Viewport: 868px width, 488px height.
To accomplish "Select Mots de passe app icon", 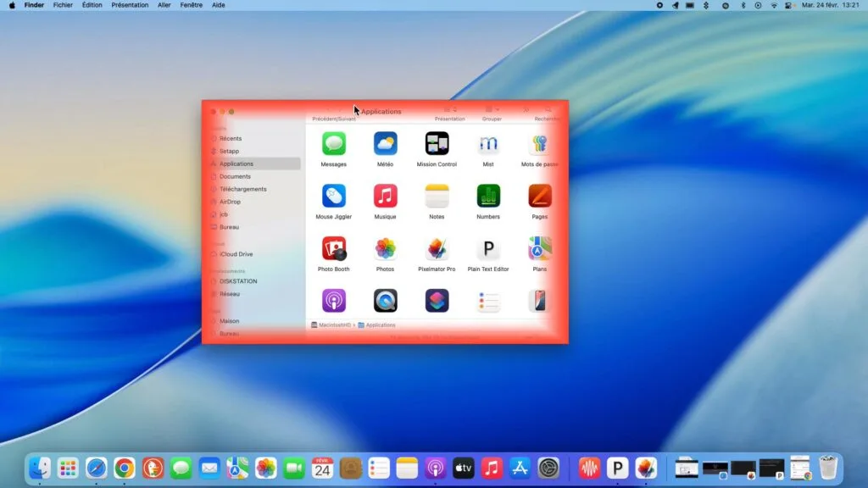I will [540, 144].
